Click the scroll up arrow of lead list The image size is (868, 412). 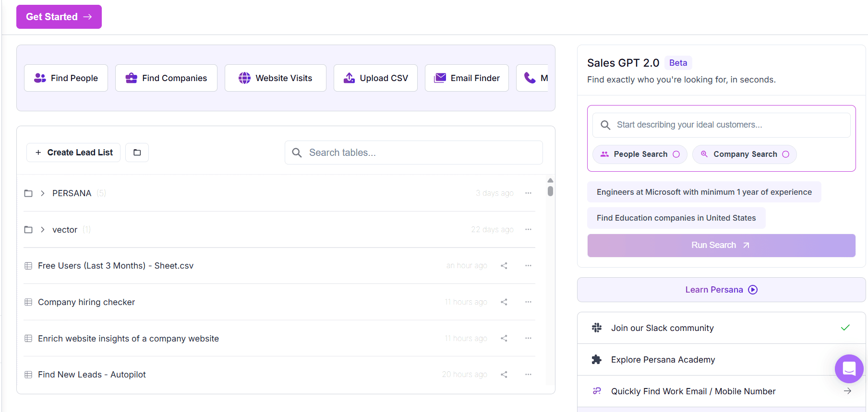point(550,180)
